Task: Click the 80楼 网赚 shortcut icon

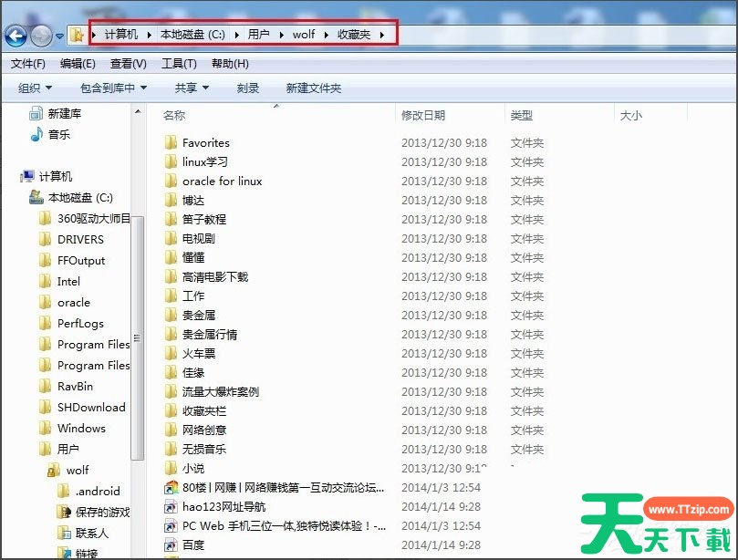Action: [x=171, y=488]
